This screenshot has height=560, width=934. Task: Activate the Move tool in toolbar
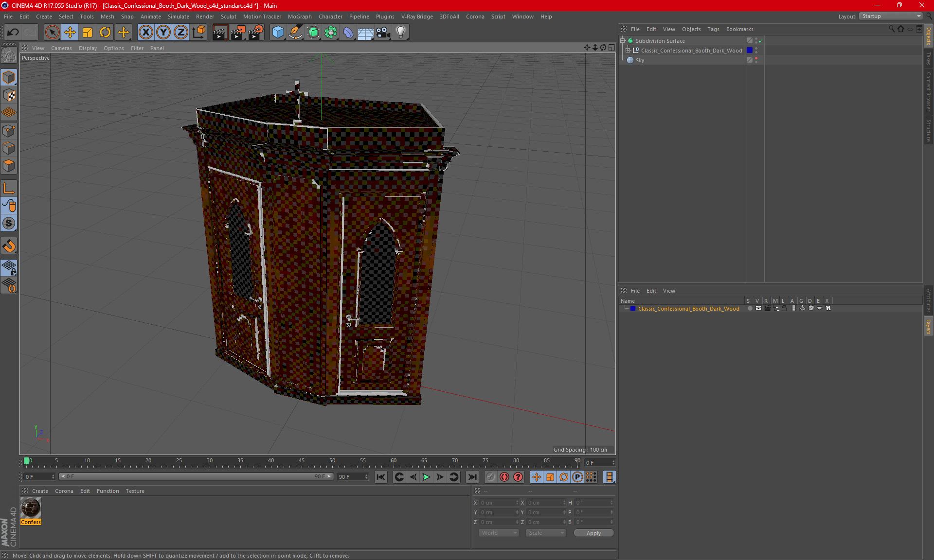(70, 32)
